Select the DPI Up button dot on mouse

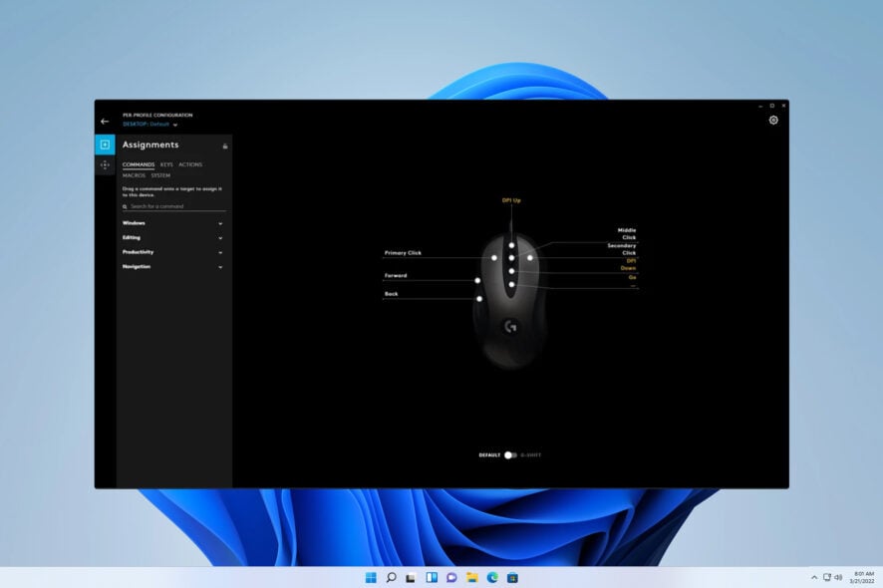[511, 245]
